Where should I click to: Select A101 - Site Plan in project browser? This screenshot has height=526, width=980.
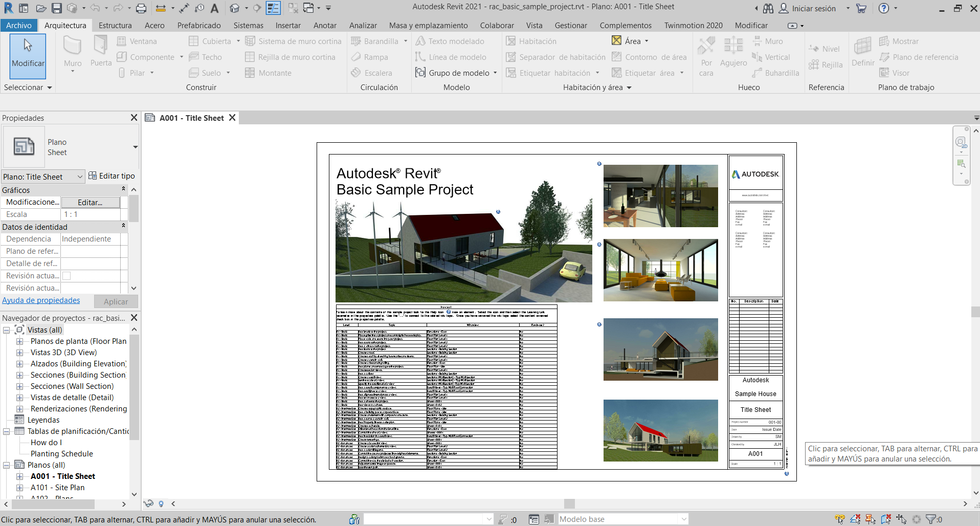[57, 487]
